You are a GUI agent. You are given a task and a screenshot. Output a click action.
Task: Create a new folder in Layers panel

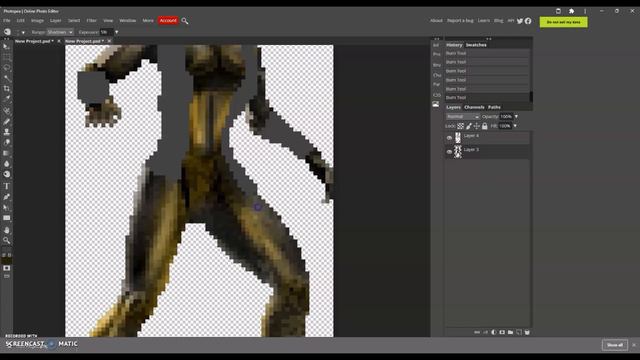[510, 332]
